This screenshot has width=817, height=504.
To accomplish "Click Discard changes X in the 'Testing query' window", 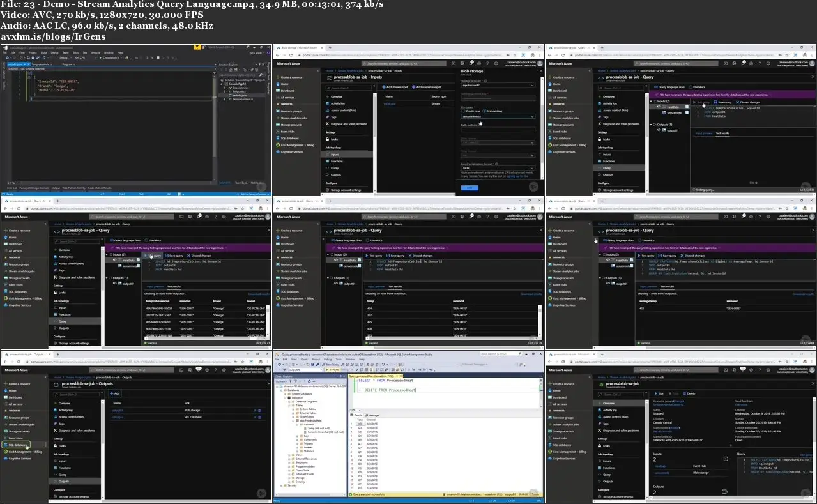I will 737,102.
